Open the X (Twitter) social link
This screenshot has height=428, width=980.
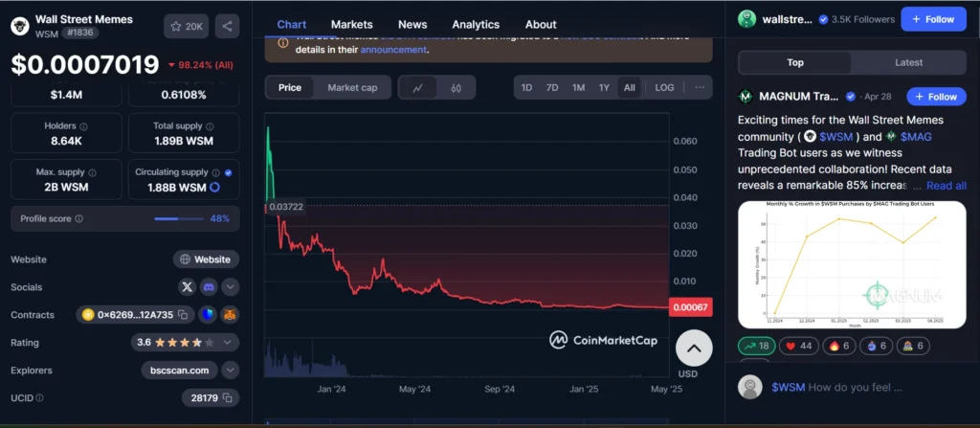[x=187, y=287]
